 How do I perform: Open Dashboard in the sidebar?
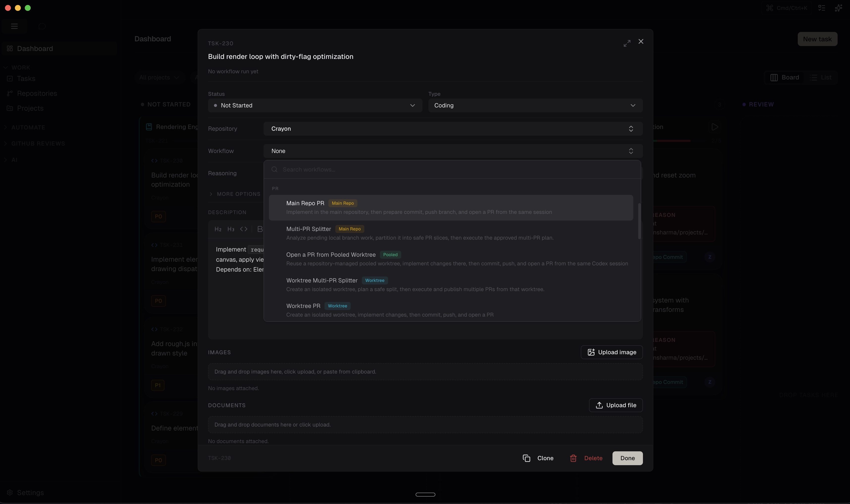59,49
